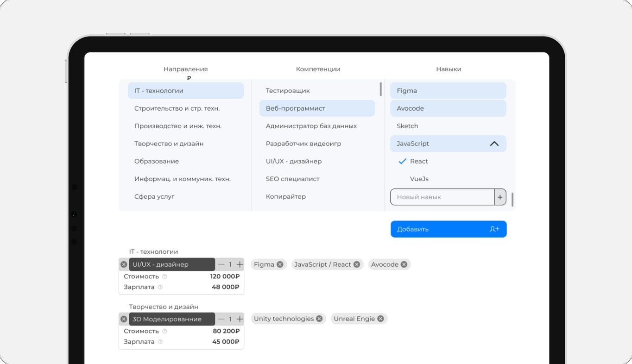
Task: Click help icon next to Зарплата under 3D Моделирование
Action: (x=160, y=342)
